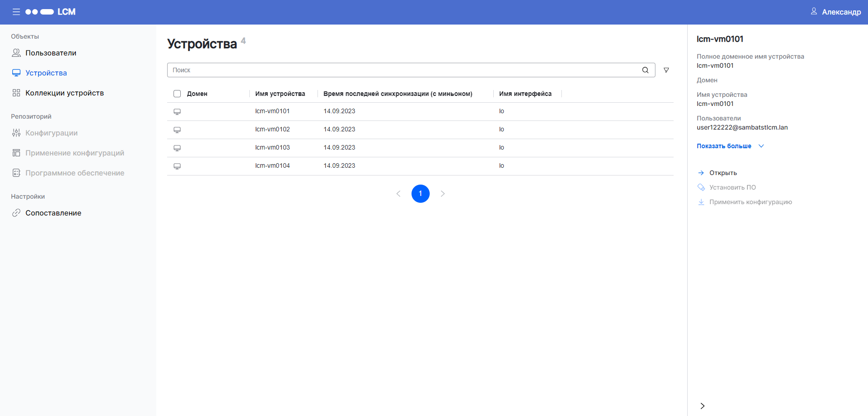Sort by Имя устройства column header
This screenshot has width=868, height=416.
[280, 94]
